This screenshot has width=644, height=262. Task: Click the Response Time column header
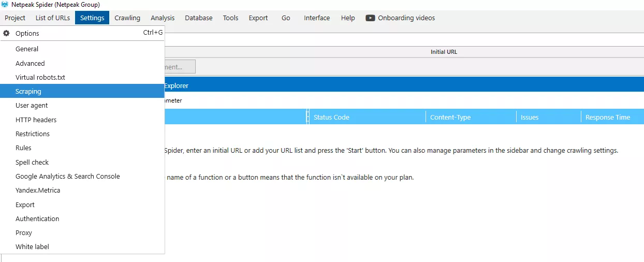pos(612,117)
